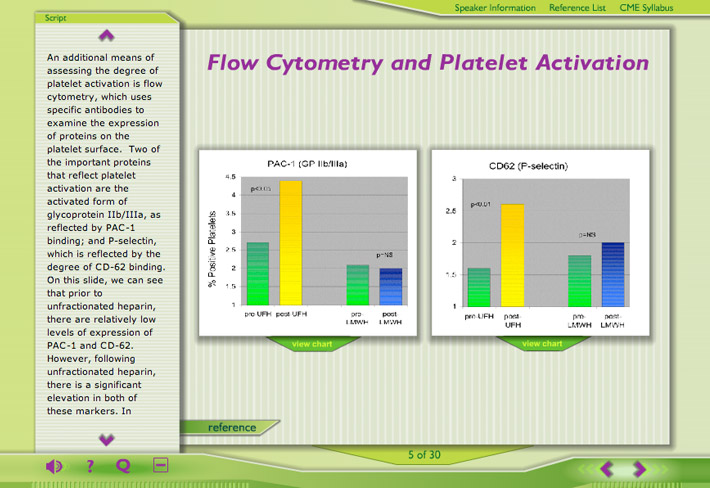
Task: Toggle audio with the speaker icon
Action: pos(54,466)
